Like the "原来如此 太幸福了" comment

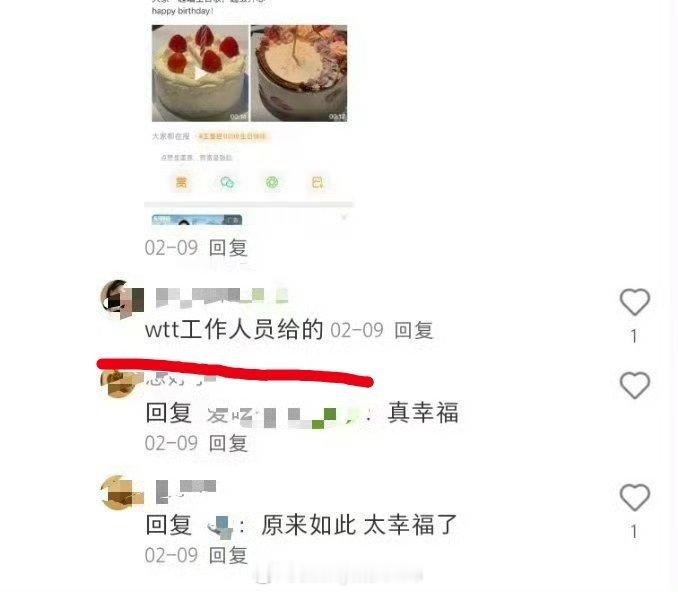[634, 497]
